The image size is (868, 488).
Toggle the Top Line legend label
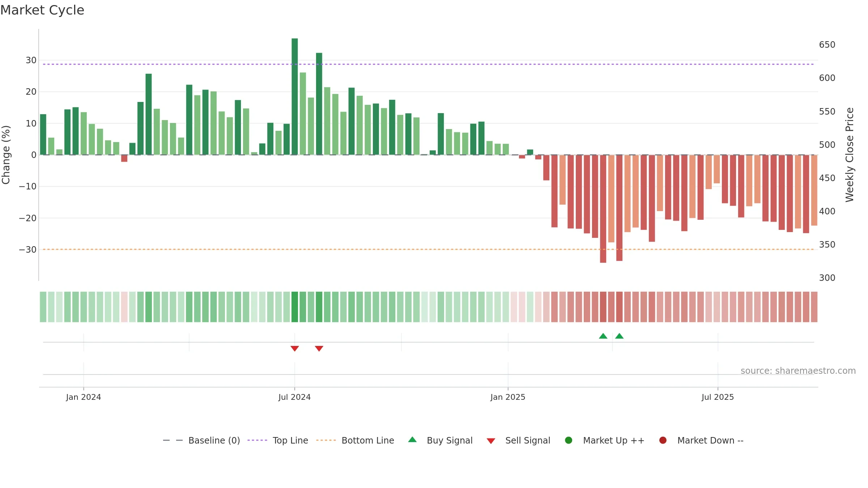click(x=290, y=440)
